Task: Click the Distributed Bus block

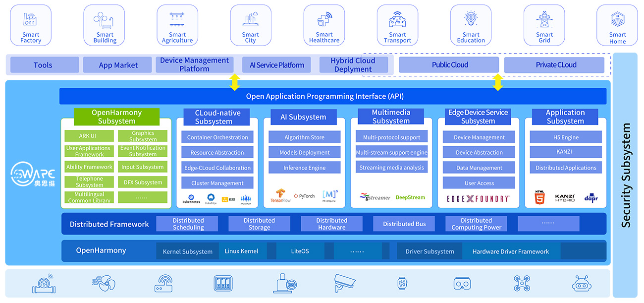Action: click(x=404, y=224)
